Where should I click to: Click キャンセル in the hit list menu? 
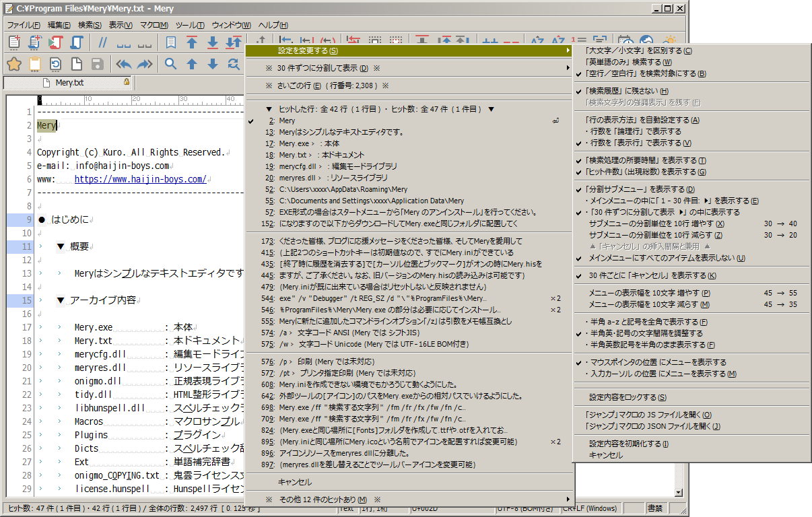[409, 482]
